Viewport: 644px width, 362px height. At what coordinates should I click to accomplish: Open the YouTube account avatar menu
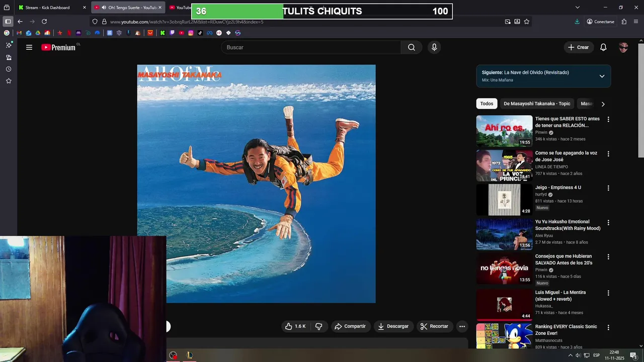tap(623, 47)
